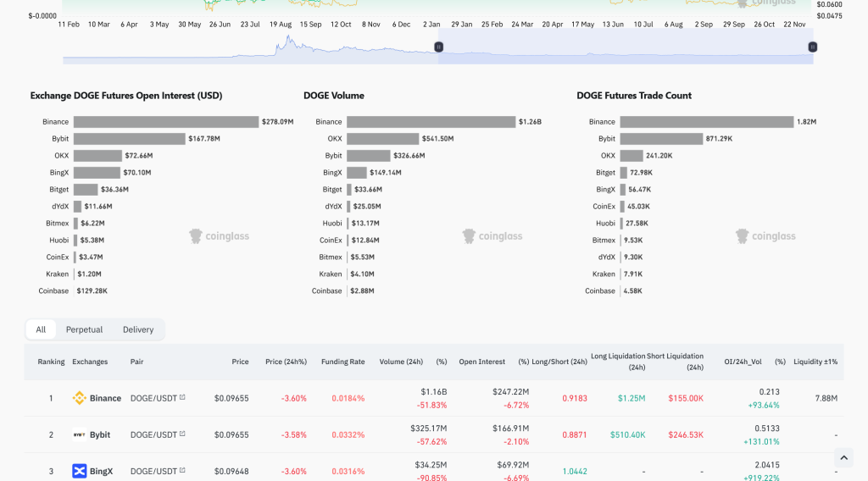Click the highlighted range area in the timeline navigator
This screenshot has width=868, height=481.
[x=626, y=47]
